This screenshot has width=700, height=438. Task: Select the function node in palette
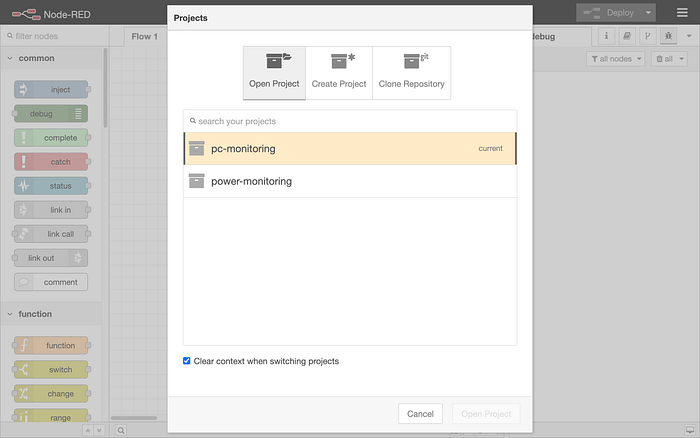[51, 346]
